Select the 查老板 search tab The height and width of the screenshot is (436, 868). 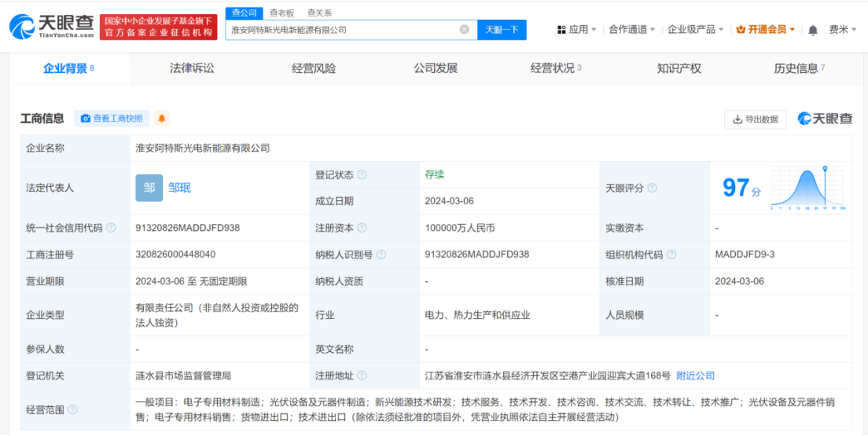pyautogui.click(x=281, y=13)
